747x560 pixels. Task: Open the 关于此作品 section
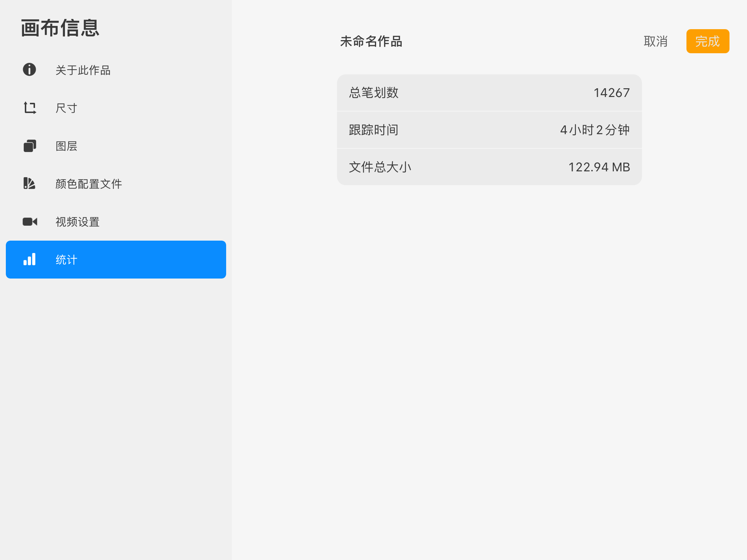[83, 70]
